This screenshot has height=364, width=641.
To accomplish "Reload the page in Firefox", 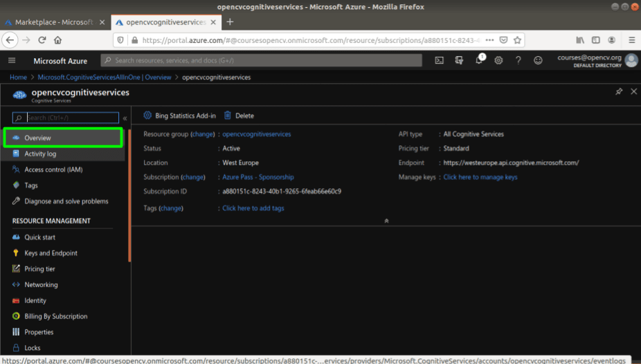I will pyautogui.click(x=42, y=40).
